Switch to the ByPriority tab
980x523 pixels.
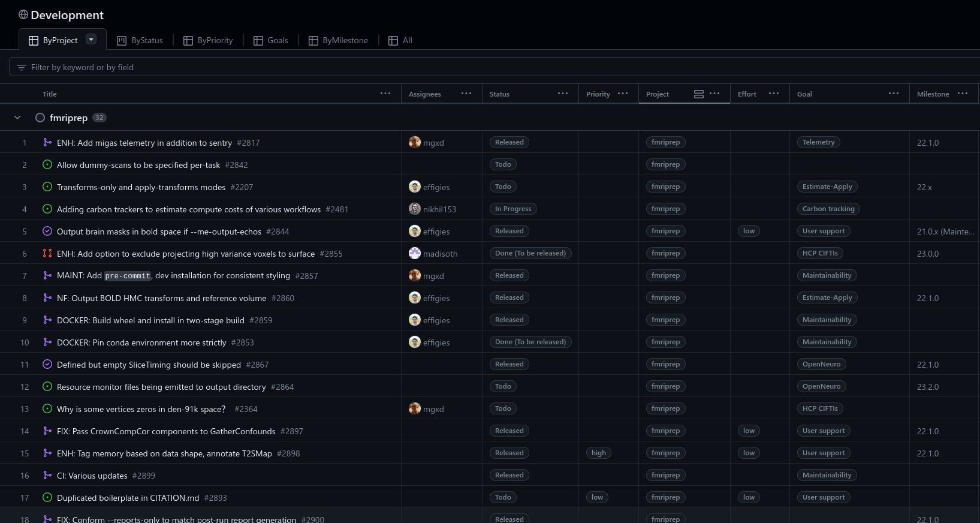(x=208, y=40)
